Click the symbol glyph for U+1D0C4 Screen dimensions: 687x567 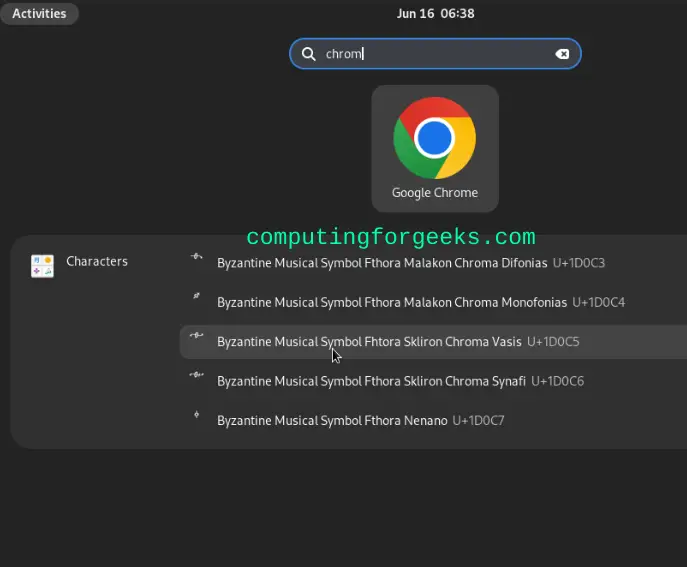point(196,296)
